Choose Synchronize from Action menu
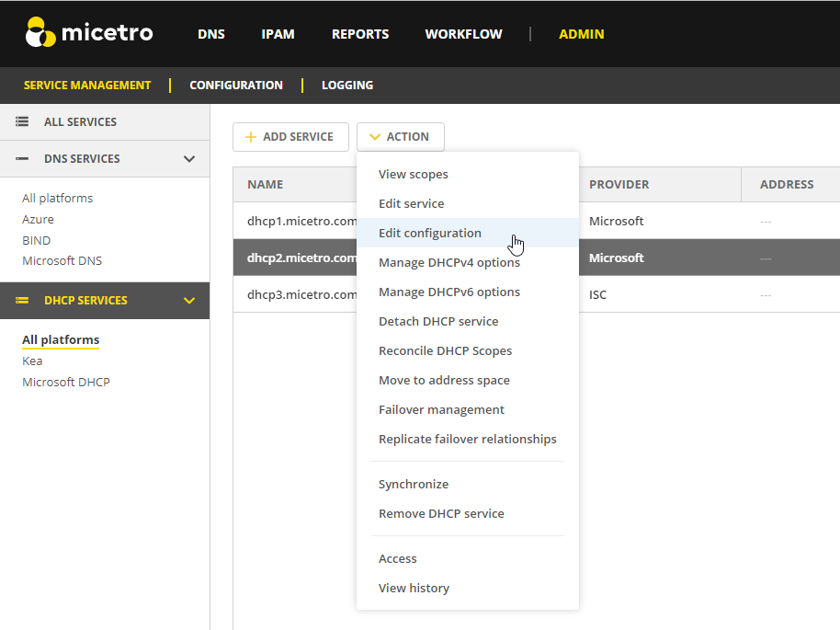The width and height of the screenshot is (840, 630). coord(468,484)
